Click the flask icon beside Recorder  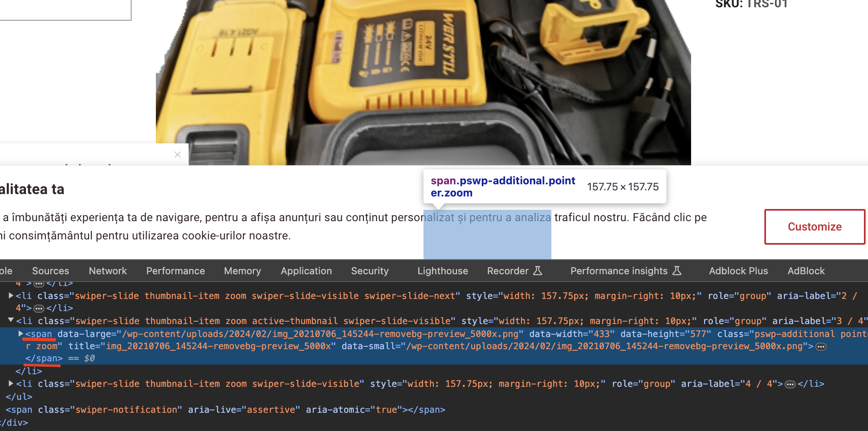pyautogui.click(x=537, y=271)
